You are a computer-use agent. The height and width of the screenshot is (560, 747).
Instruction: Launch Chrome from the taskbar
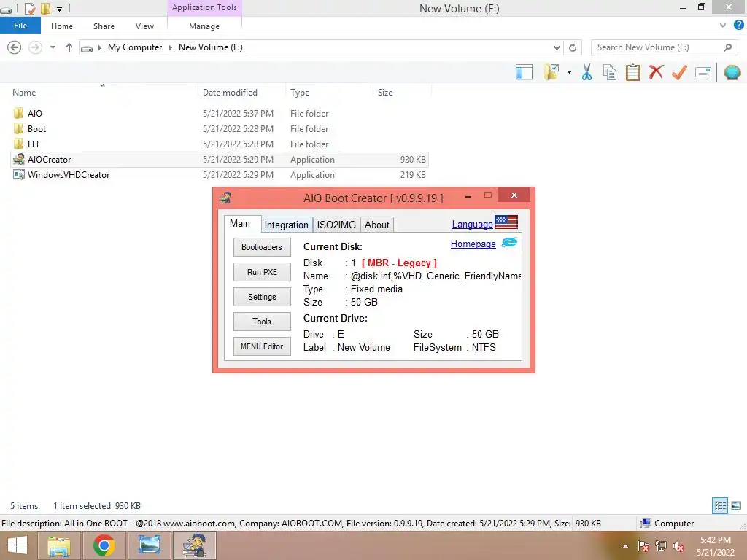[104, 545]
